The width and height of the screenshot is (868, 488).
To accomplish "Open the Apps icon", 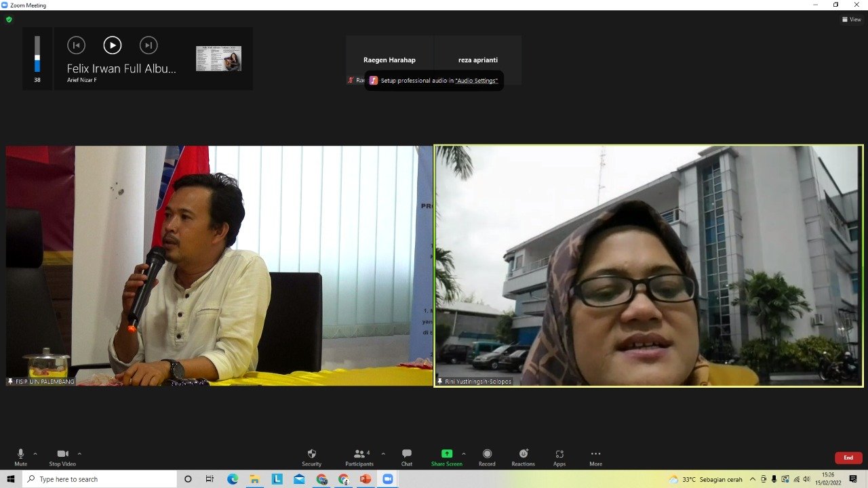I will coord(559,454).
